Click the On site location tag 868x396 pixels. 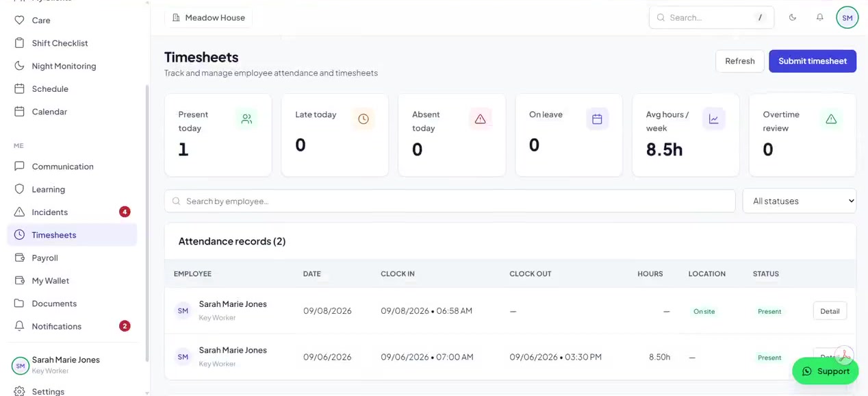pyautogui.click(x=704, y=312)
